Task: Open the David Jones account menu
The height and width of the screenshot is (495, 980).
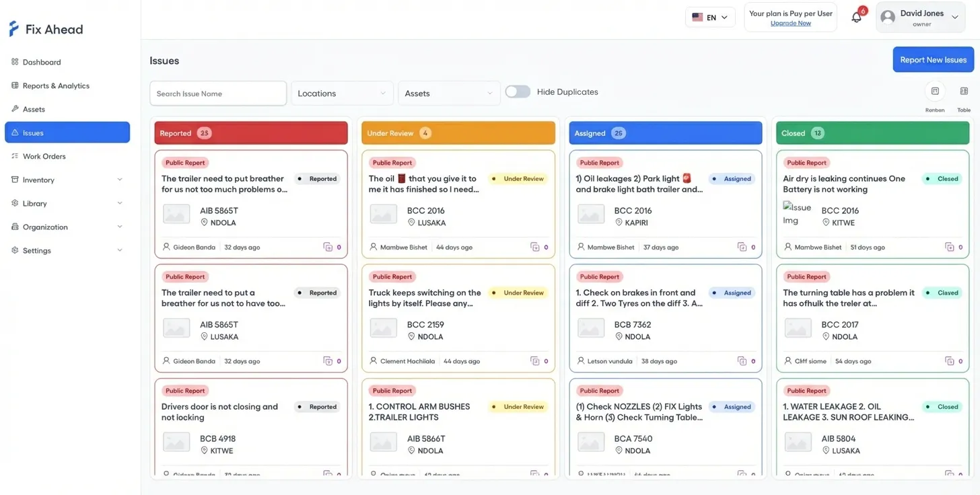Action: (920, 17)
